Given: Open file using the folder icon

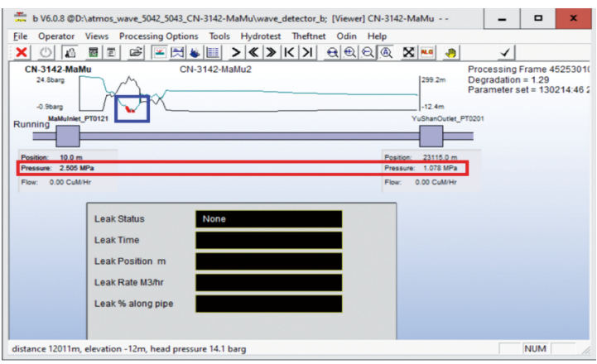Looking at the screenshot, I should [135, 52].
